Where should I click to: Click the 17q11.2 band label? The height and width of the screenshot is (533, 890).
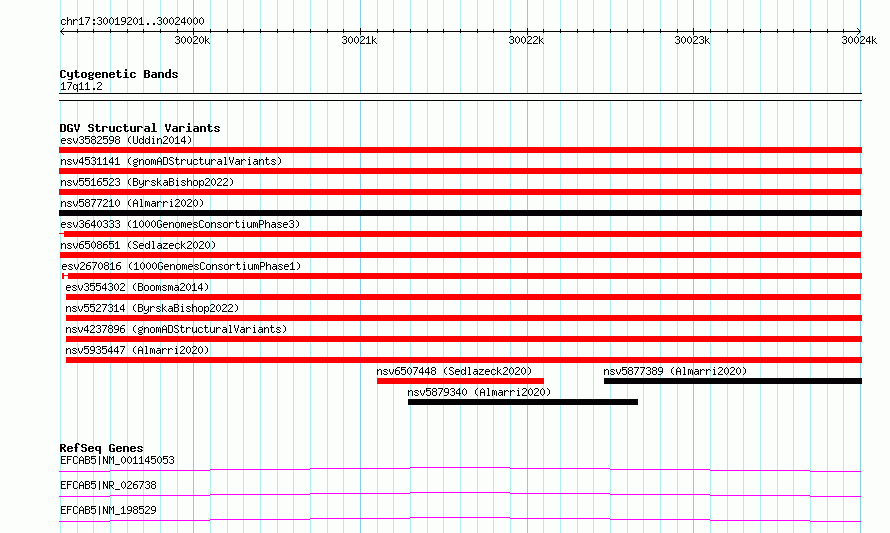click(x=81, y=86)
